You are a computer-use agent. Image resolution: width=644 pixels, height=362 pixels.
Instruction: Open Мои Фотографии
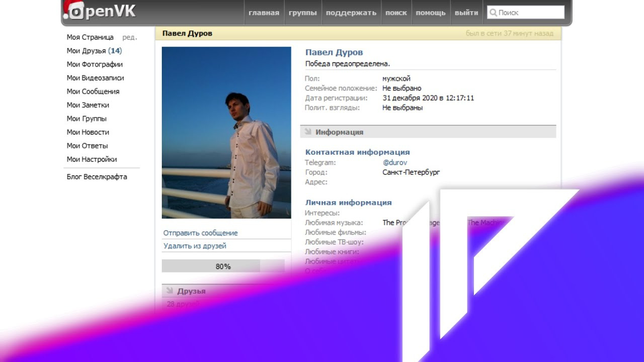pos(95,64)
